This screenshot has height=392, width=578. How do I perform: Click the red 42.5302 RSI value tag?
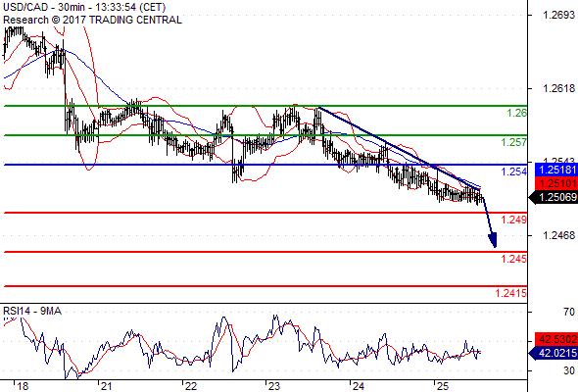(555, 338)
